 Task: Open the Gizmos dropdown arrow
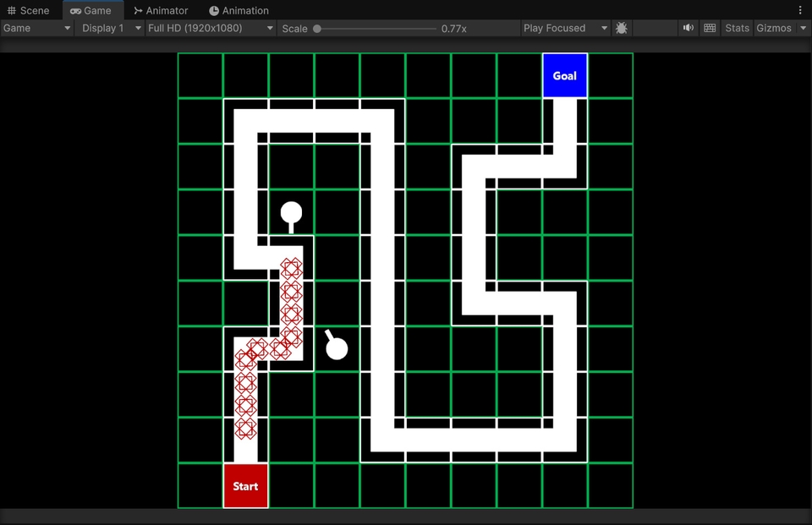tap(804, 28)
